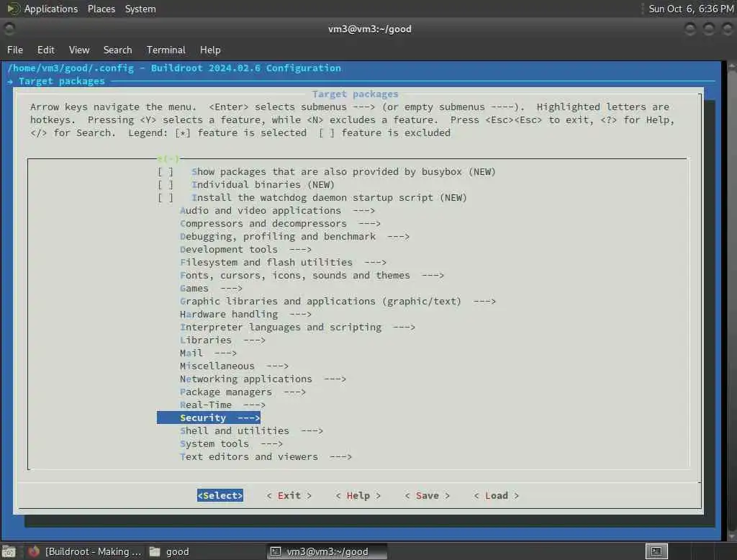Open the Real-Time submenu
The image size is (737, 560).
tap(223, 405)
